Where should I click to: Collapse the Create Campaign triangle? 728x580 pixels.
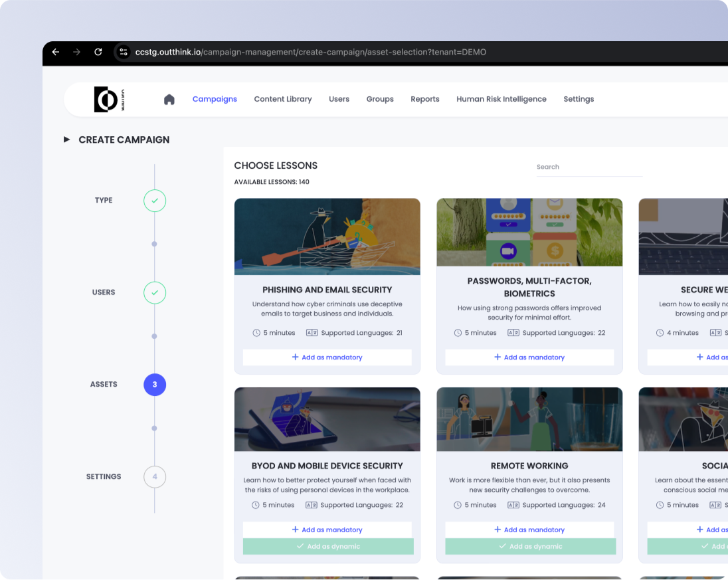click(x=66, y=140)
